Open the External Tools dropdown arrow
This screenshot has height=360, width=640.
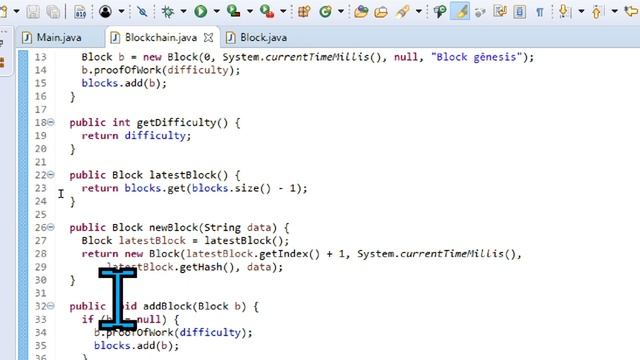click(283, 11)
